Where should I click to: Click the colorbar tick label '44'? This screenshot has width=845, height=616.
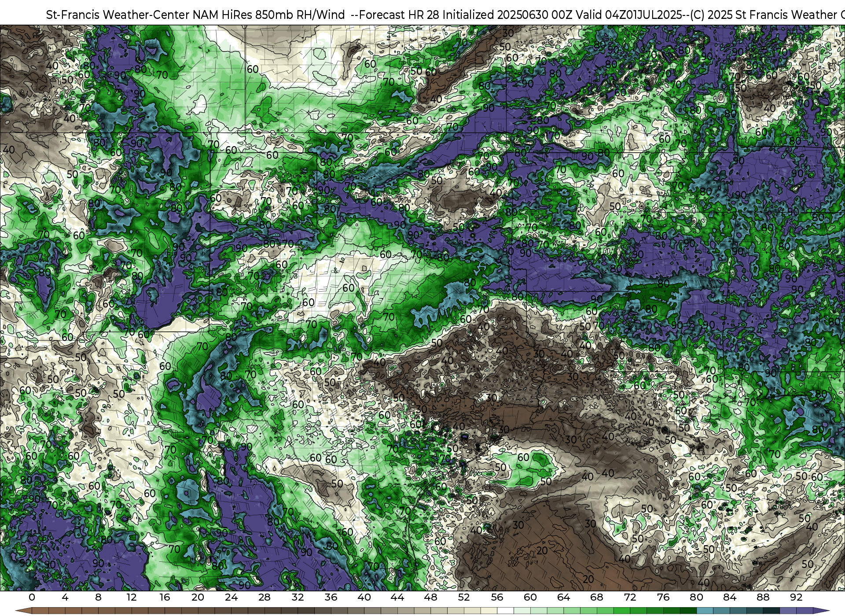(x=397, y=598)
